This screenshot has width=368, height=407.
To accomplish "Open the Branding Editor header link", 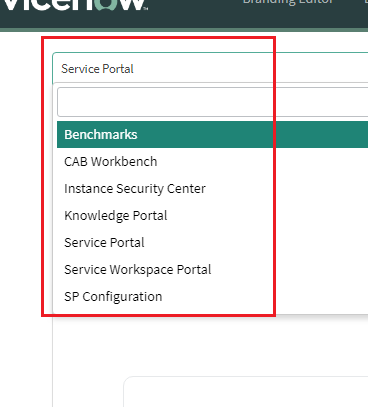I will (288, 2).
